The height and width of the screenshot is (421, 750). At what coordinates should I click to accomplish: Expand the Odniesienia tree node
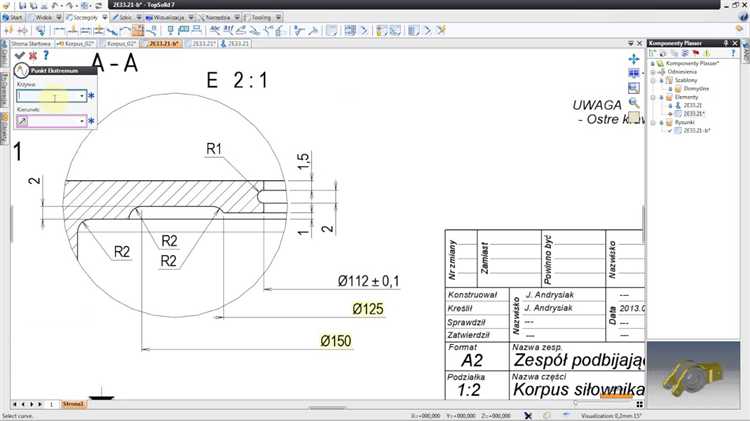point(653,72)
